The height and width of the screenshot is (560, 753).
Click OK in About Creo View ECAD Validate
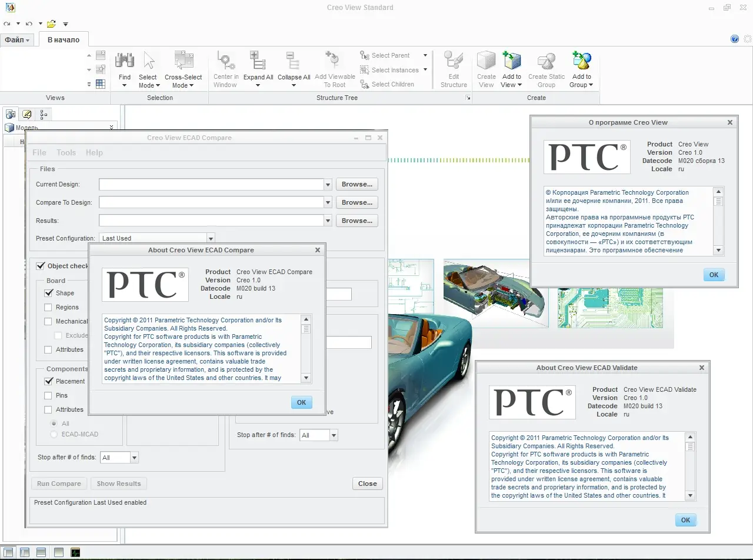pyautogui.click(x=685, y=520)
